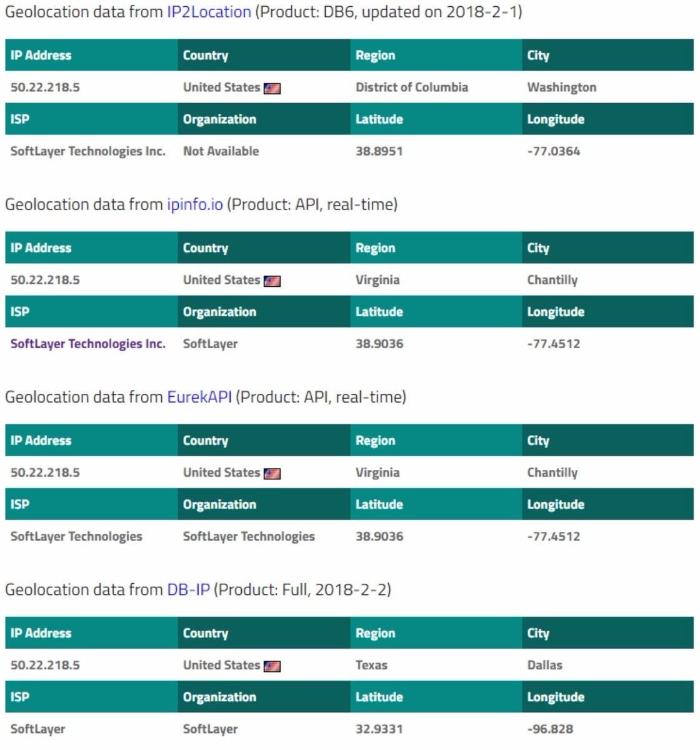Click latitude value 38.8951
This screenshot has height=750, width=700.
point(379,151)
